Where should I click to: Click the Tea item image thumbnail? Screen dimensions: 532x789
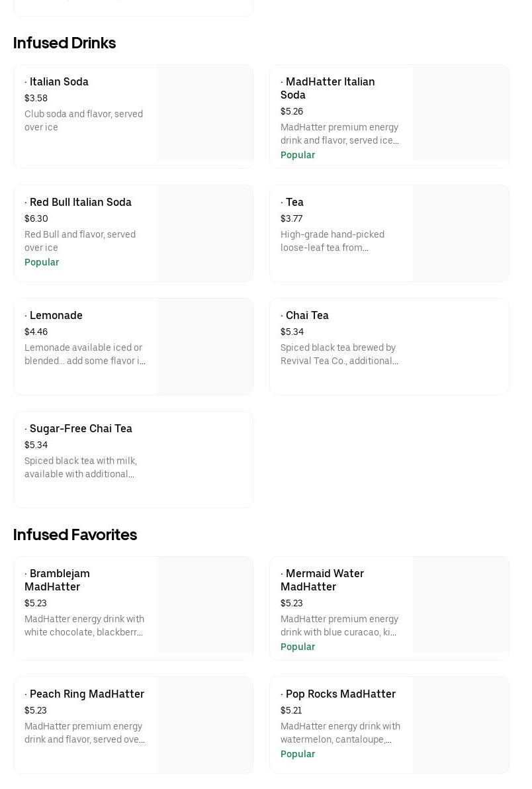coord(461,233)
